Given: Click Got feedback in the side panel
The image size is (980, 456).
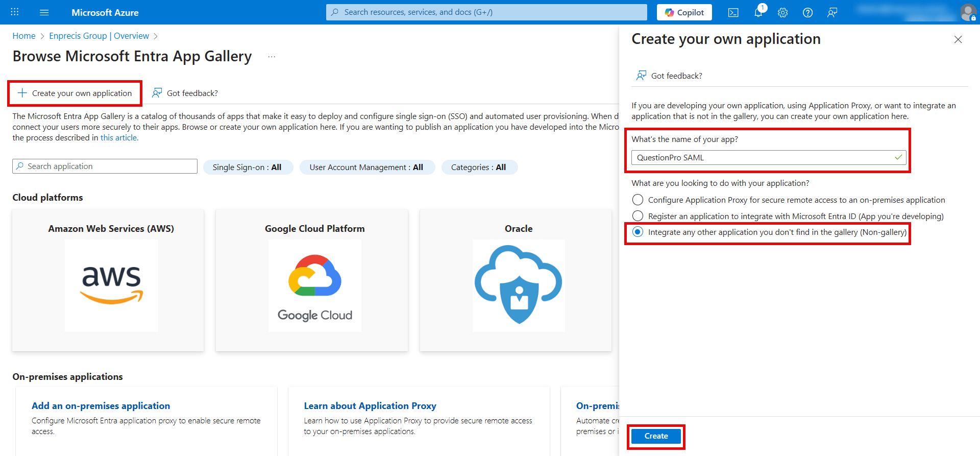Looking at the screenshot, I should point(669,76).
